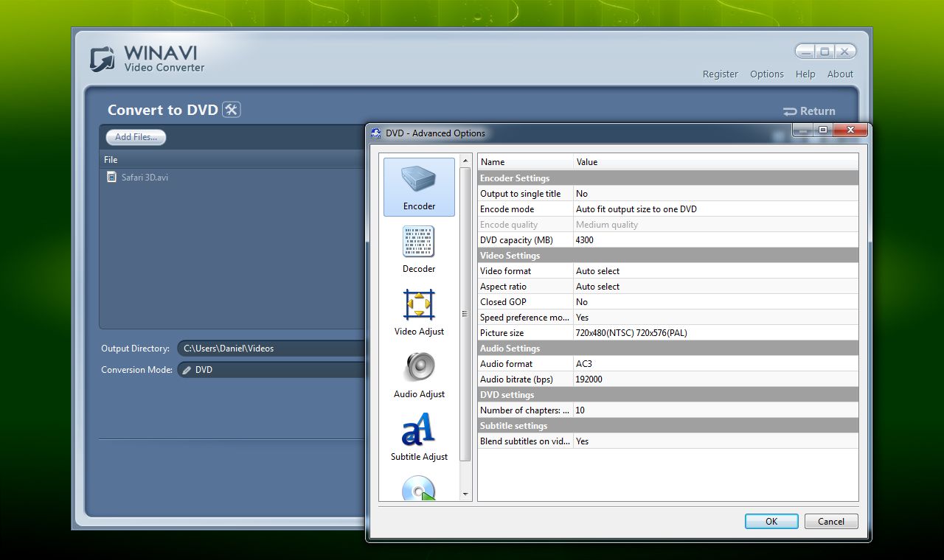This screenshot has height=560, width=944.
Task: Cancel the Advanced Options dialog
Action: [x=831, y=521]
